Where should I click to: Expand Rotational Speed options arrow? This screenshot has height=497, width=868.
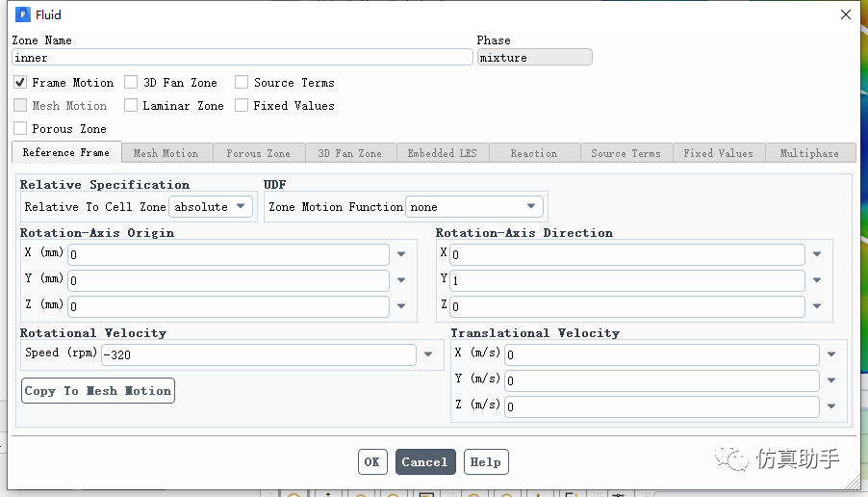[x=428, y=354]
